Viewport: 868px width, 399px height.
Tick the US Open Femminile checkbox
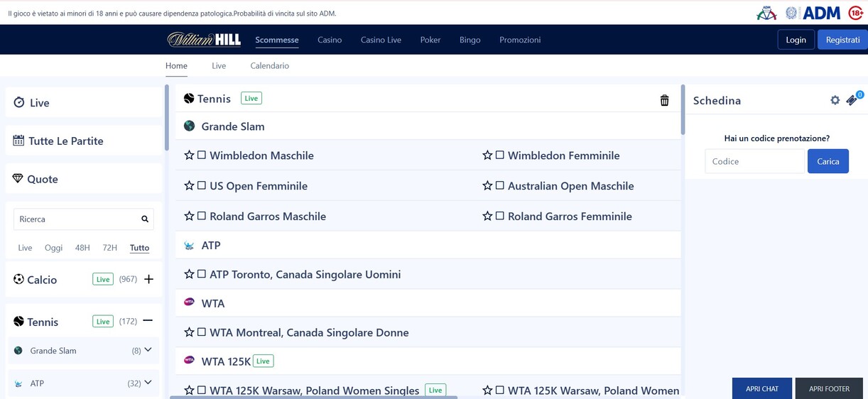pyautogui.click(x=202, y=186)
